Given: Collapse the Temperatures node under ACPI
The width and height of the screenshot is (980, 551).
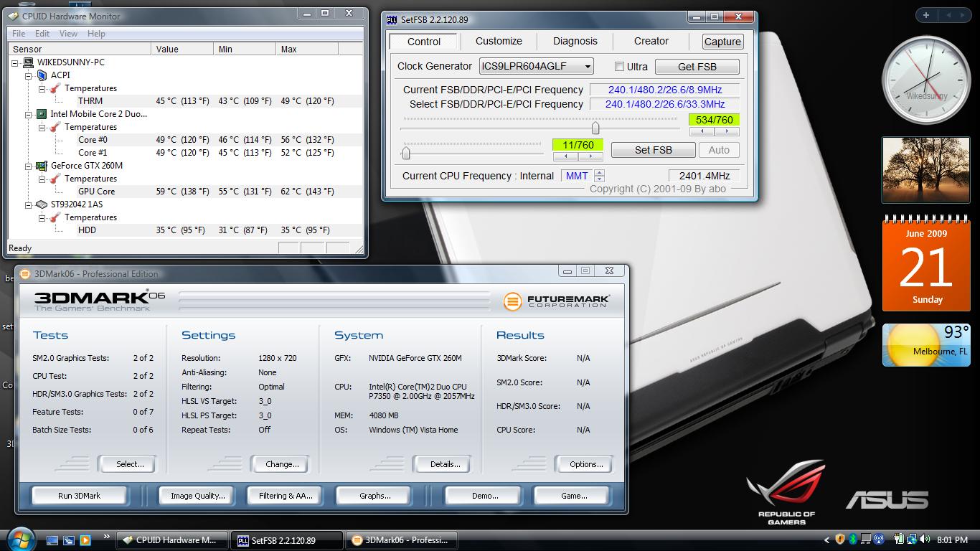Looking at the screenshot, I should click(42, 88).
